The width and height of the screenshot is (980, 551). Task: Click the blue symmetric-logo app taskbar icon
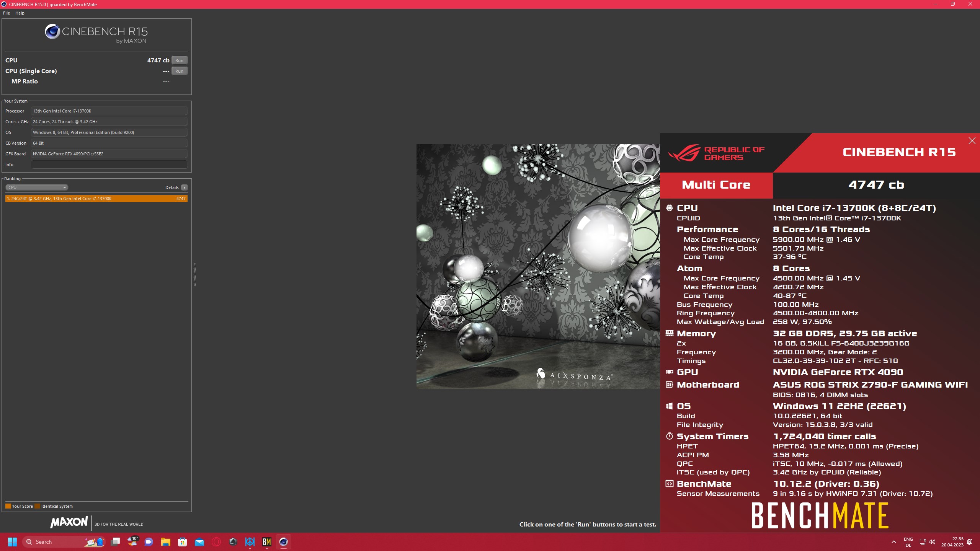(x=250, y=542)
